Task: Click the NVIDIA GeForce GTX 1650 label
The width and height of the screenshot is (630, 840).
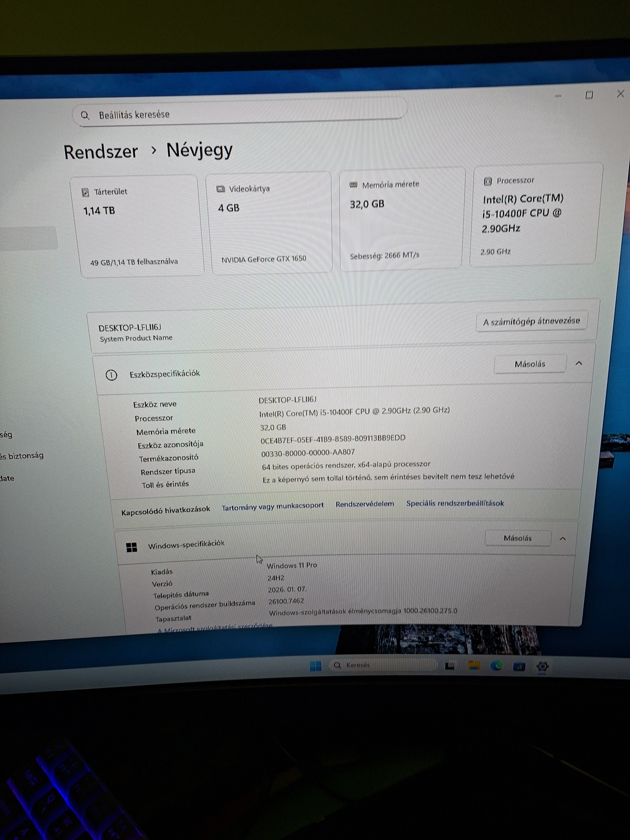Action: tap(264, 259)
